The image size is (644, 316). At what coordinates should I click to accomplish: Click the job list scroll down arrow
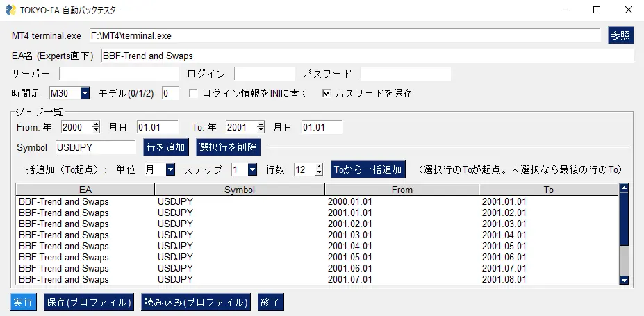pos(625,280)
